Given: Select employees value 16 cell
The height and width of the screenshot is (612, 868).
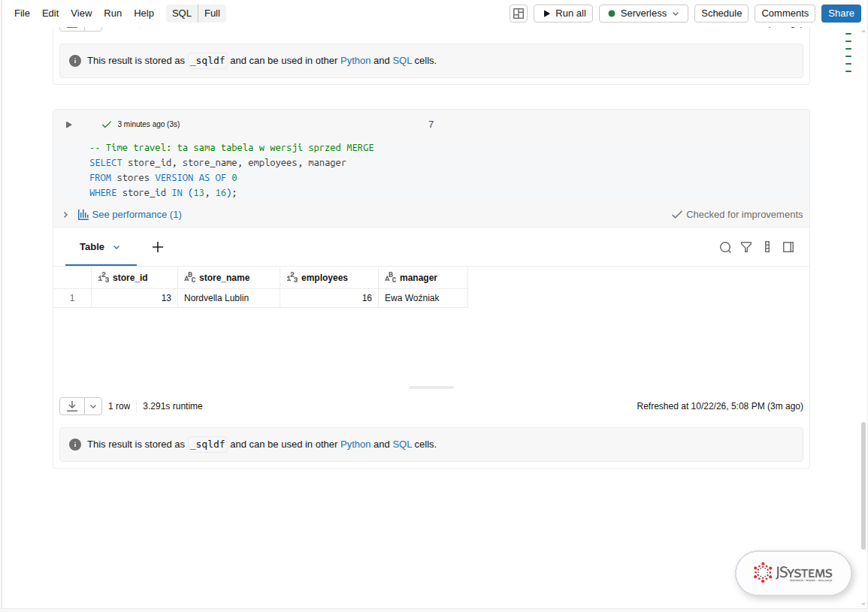Looking at the screenshot, I should click(x=329, y=298).
